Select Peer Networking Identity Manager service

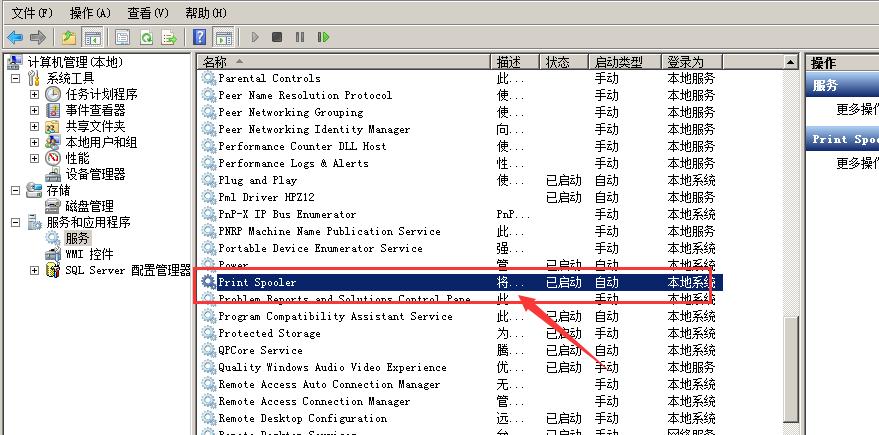(x=314, y=129)
